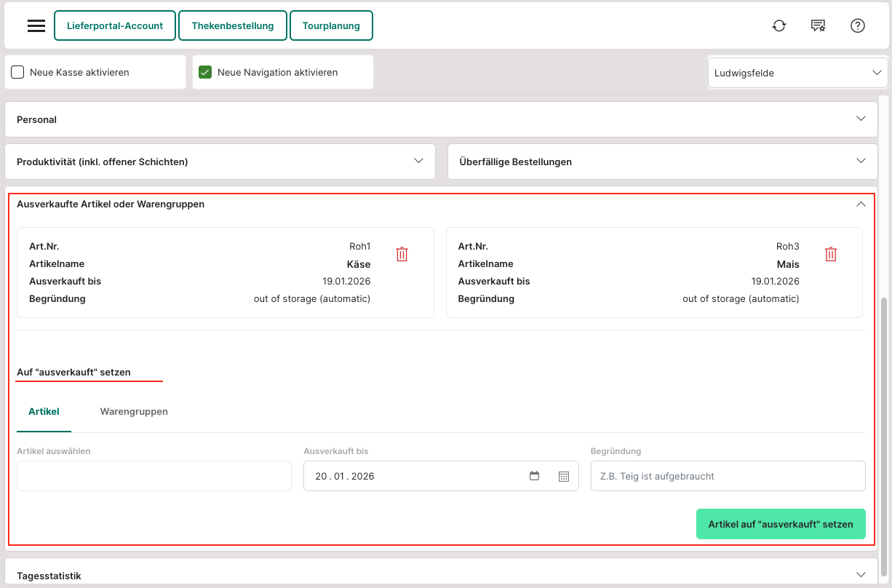
Task: Open the Tourplanung button
Action: coord(331,26)
